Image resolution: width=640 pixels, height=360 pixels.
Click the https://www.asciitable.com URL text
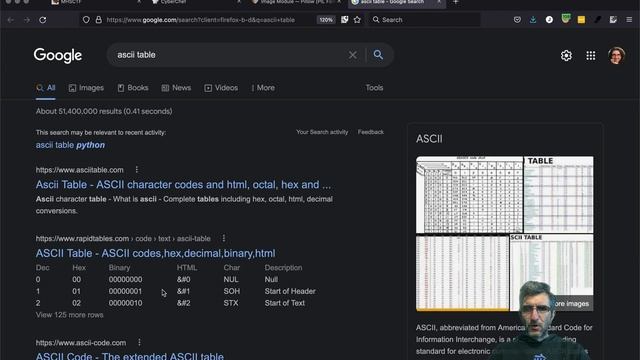point(80,169)
